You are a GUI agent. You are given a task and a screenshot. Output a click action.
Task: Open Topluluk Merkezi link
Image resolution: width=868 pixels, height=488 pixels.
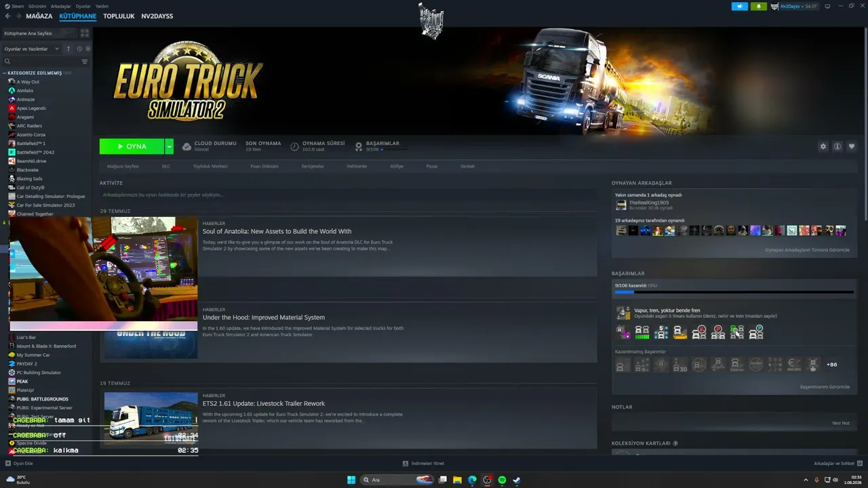(210, 166)
